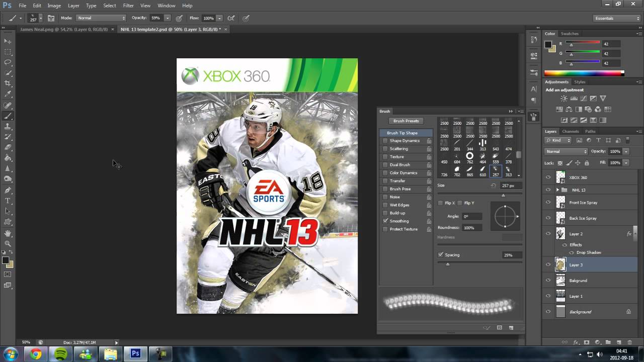Select the 257 brush tip preset
Image resolution: width=644 pixels, height=362 pixels.
[496, 171]
